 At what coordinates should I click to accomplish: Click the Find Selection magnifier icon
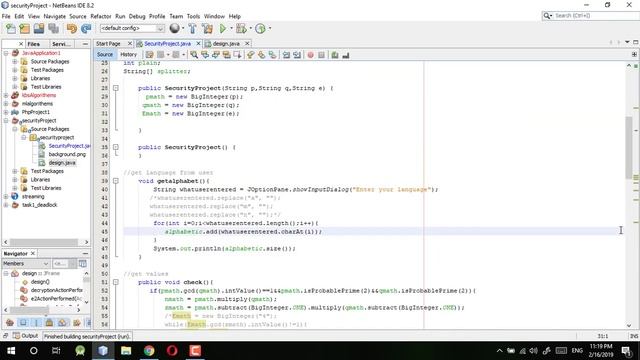(x=194, y=55)
